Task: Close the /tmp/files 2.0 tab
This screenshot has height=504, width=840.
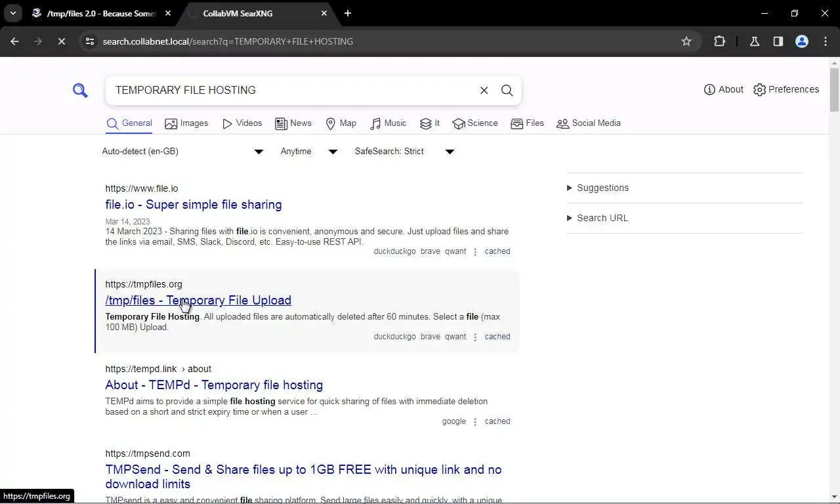Action: click(x=168, y=13)
